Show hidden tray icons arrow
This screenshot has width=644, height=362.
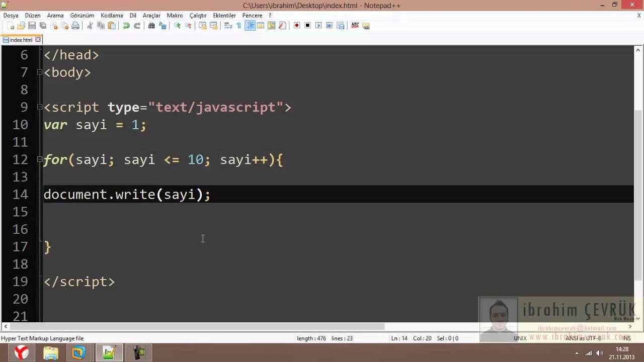coord(577,353)
